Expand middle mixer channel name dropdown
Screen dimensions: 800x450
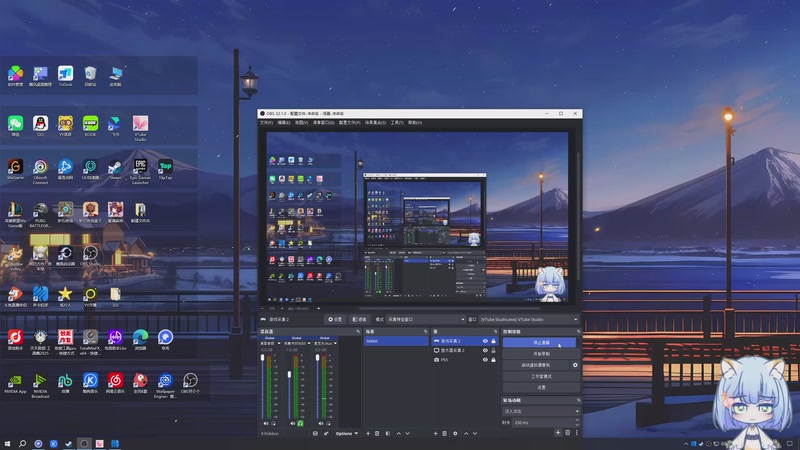(x=308, y=343)
